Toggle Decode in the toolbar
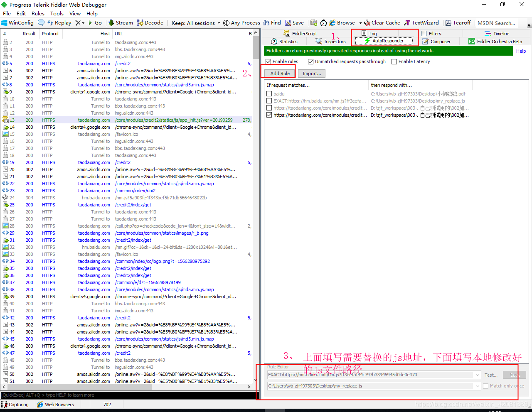 coord(150,23)
